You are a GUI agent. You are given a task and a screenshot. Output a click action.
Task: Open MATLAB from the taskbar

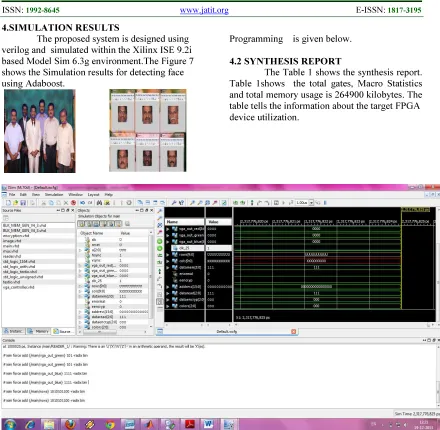point(150,424)
